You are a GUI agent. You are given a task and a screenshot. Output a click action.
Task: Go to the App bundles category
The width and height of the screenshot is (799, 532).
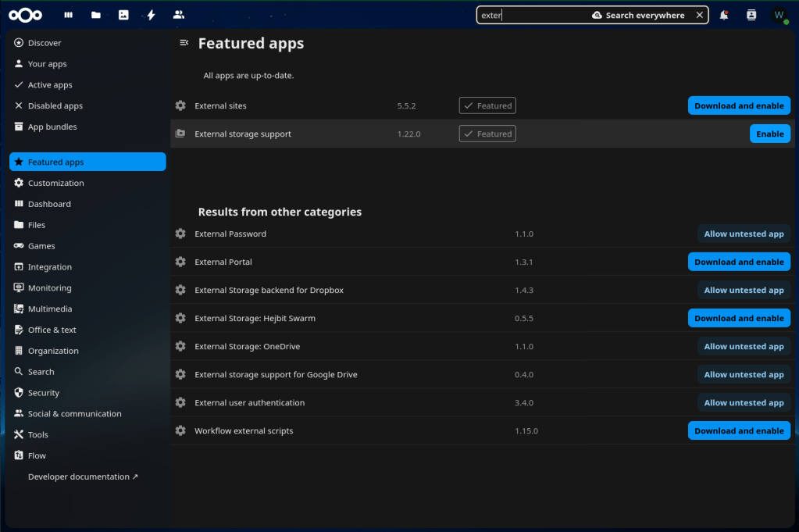[x=52, y=127]
